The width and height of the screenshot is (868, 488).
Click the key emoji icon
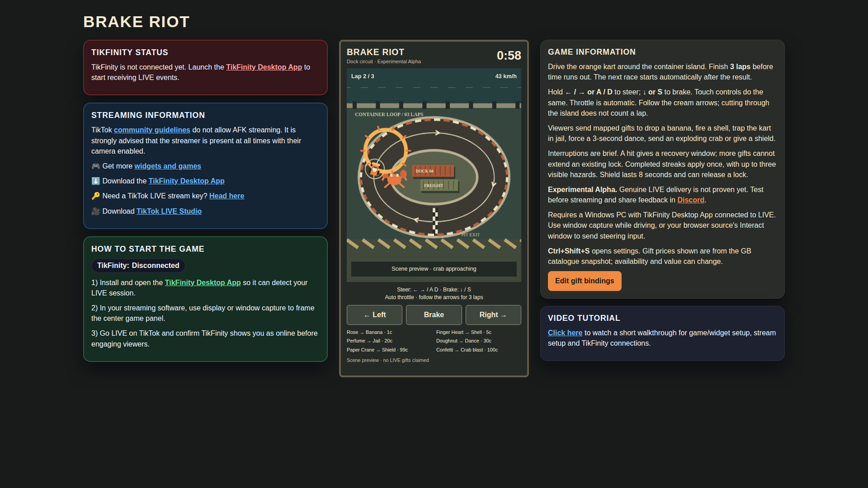point(95,196)
